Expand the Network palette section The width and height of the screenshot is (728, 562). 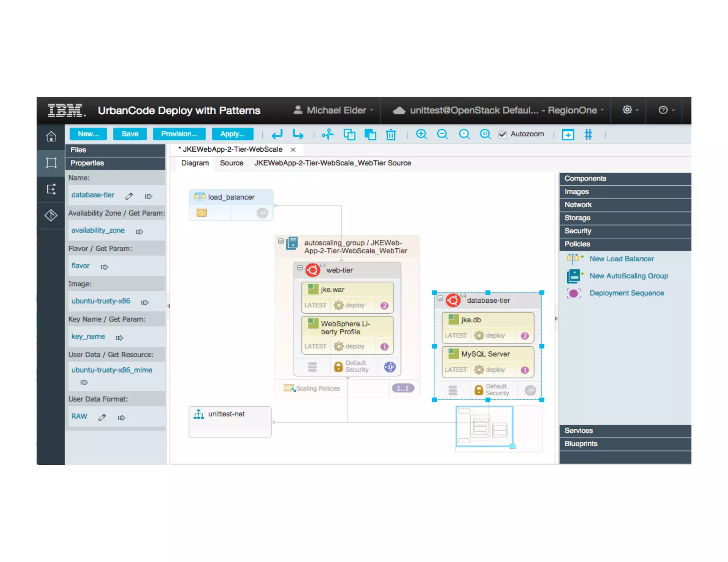(625, 205)
